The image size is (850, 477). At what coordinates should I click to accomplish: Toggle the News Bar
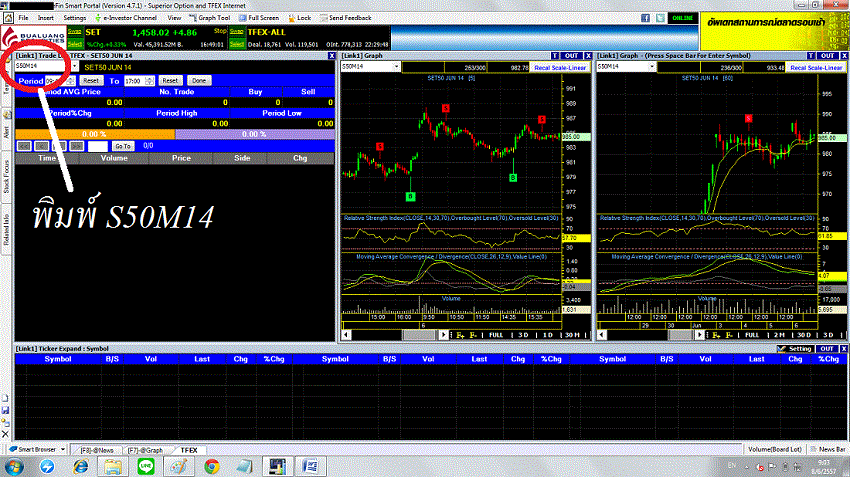coord(828,449)
